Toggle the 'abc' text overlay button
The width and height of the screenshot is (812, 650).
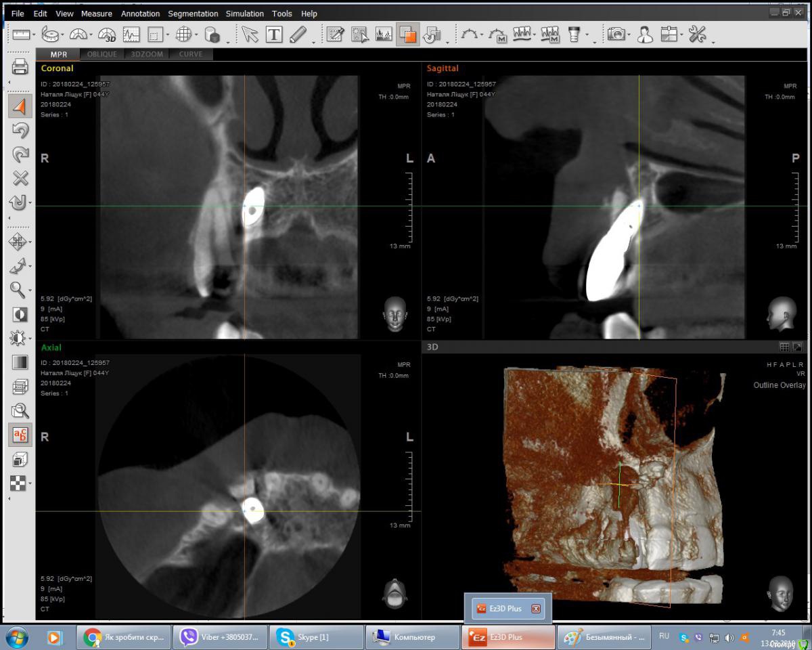click(20, 435)
